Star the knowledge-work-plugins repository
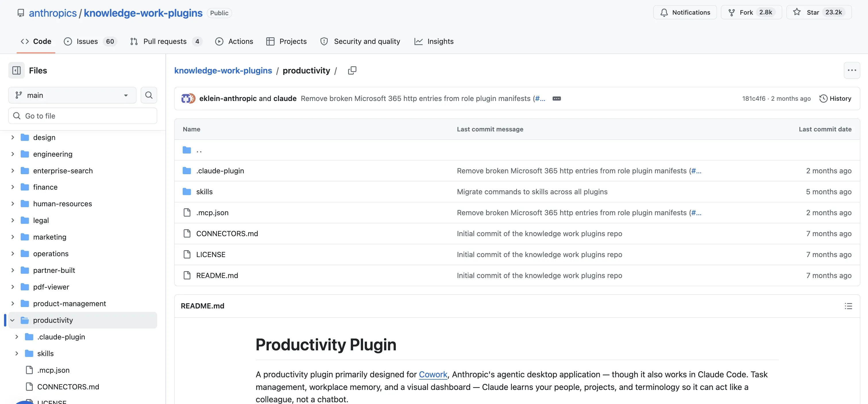 tap(819, 12)
